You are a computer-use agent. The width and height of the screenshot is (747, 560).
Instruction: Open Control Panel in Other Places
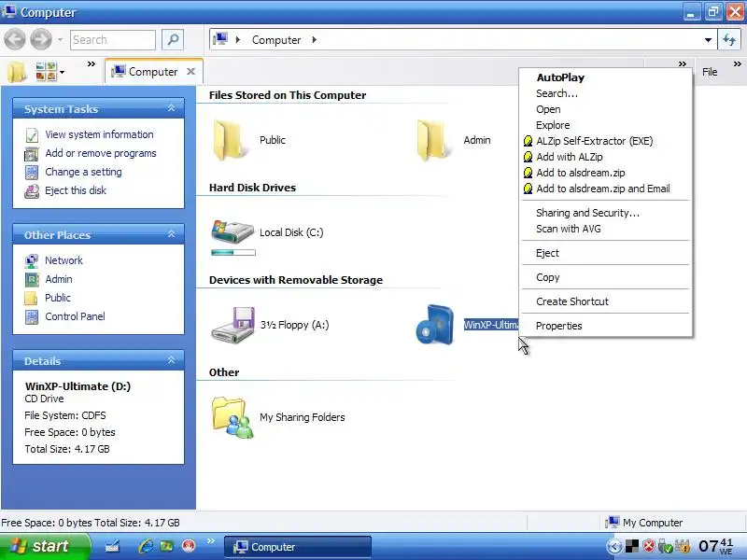coord(75,316)
